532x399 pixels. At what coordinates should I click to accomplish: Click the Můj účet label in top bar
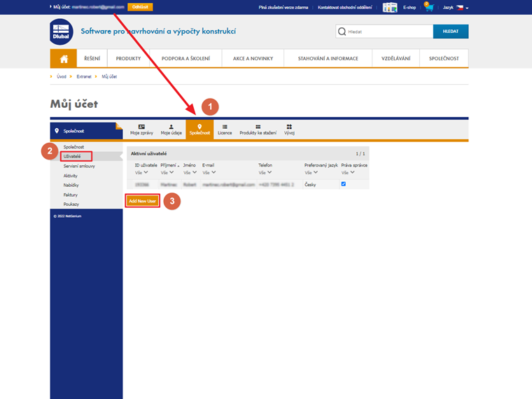[x=62, y=7]
